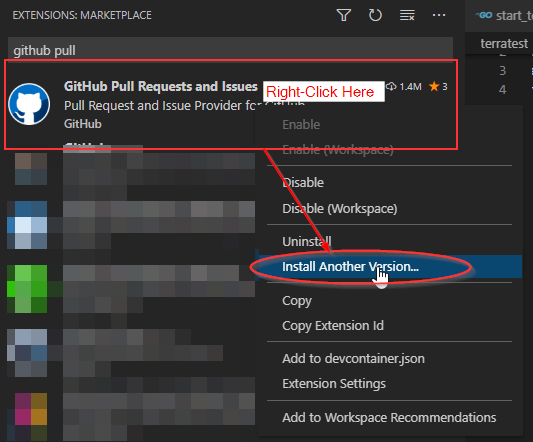
Task: Click the GitHub publisher name
Action: coord(83,124)
